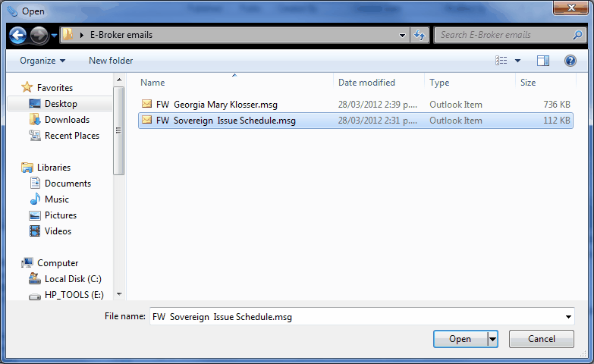
Task: Select Favorites in navigation pane
Action: point(55,87)
